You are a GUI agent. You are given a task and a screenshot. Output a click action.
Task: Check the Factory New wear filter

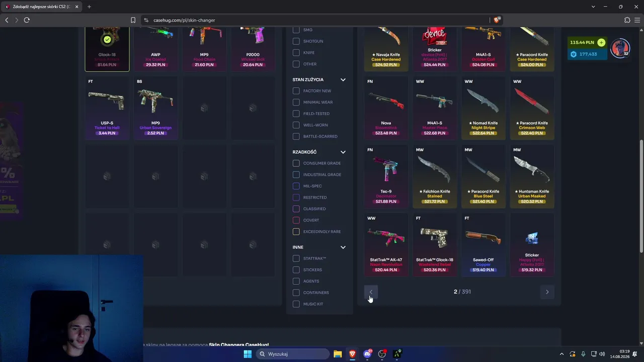(x=296, y=91)
